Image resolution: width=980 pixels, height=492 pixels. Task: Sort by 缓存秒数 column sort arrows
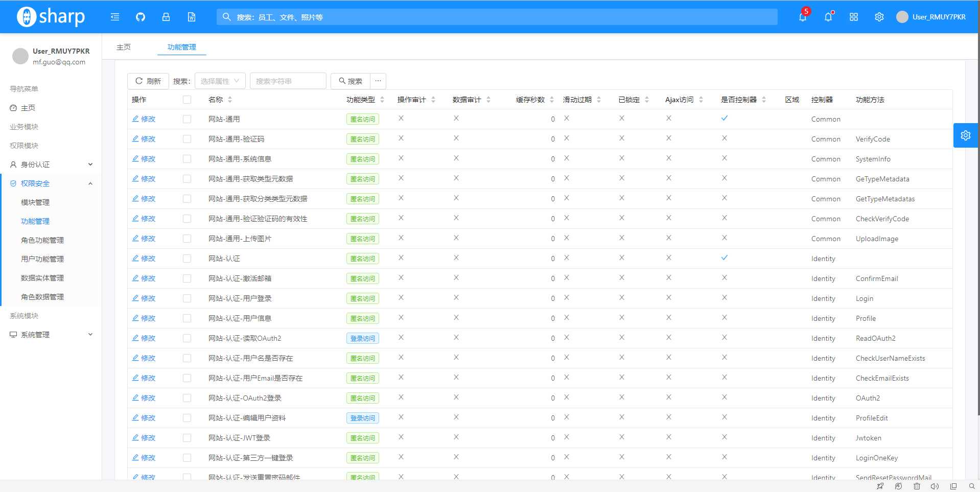552,100
